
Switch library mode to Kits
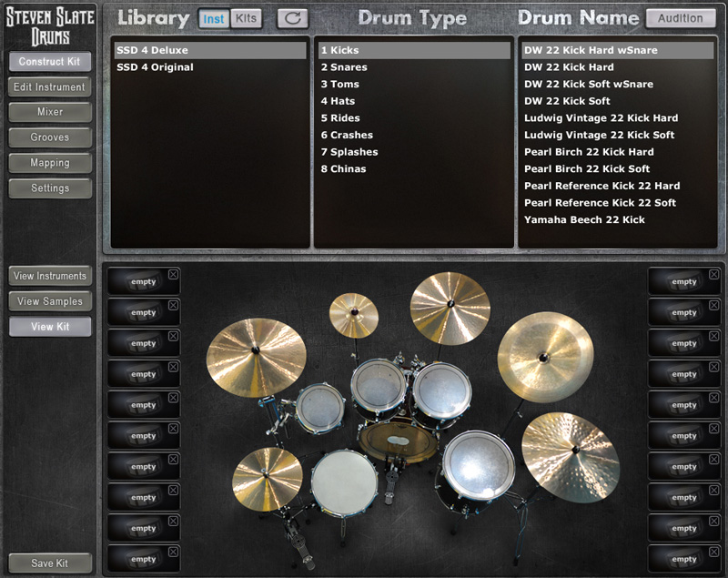(245, 18)
